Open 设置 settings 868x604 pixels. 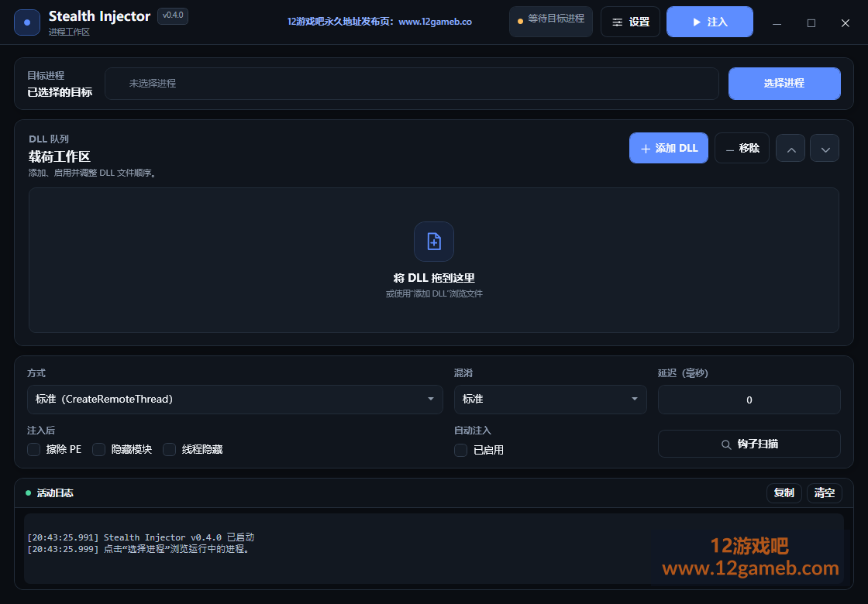pos(630,22)
